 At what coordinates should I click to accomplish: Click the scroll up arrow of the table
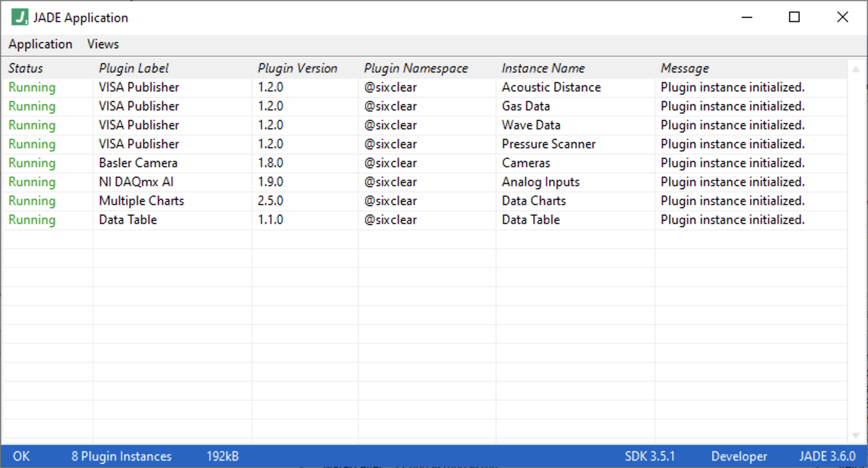click(856, 69)
